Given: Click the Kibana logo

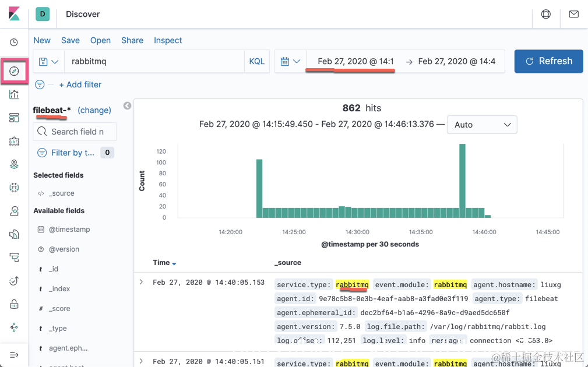Looking at the screenshot, I should [14, 14].
